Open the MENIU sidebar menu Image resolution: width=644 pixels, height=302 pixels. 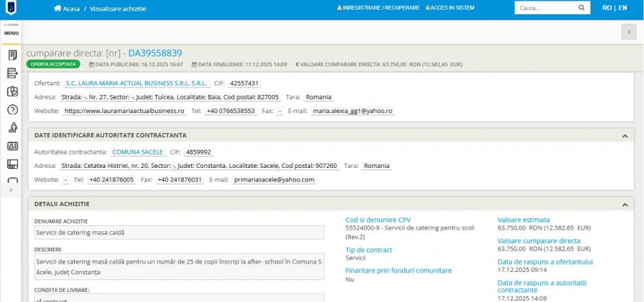tap(11, 33)
